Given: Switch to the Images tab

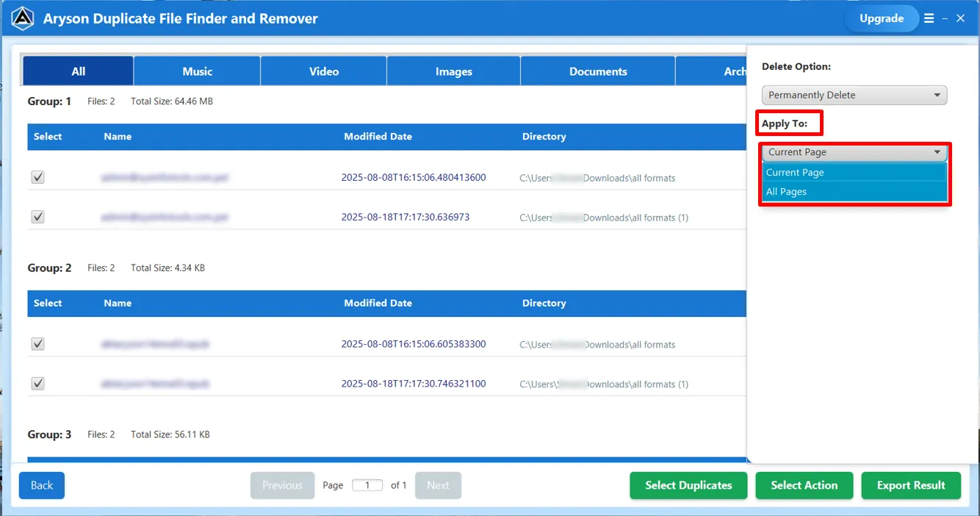Looking at the screenshot, I should coord(453,71).
